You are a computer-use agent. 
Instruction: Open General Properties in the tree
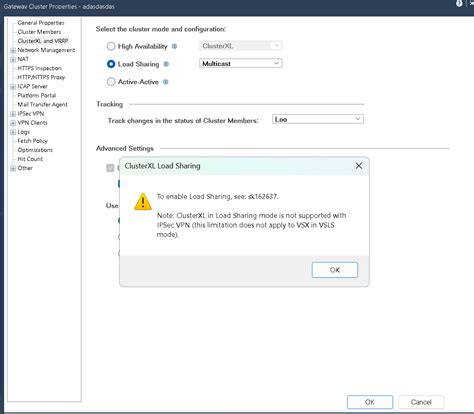point(41,23)
